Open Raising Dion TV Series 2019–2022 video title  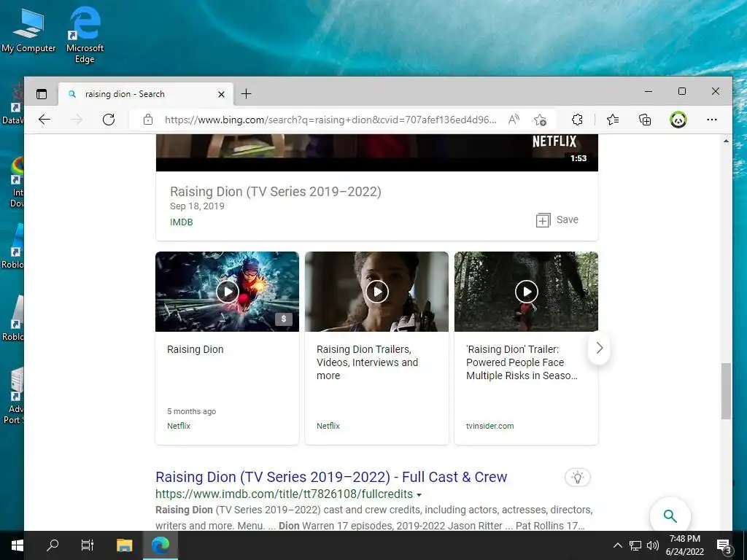pyautogui.click(x=275, y=192)
